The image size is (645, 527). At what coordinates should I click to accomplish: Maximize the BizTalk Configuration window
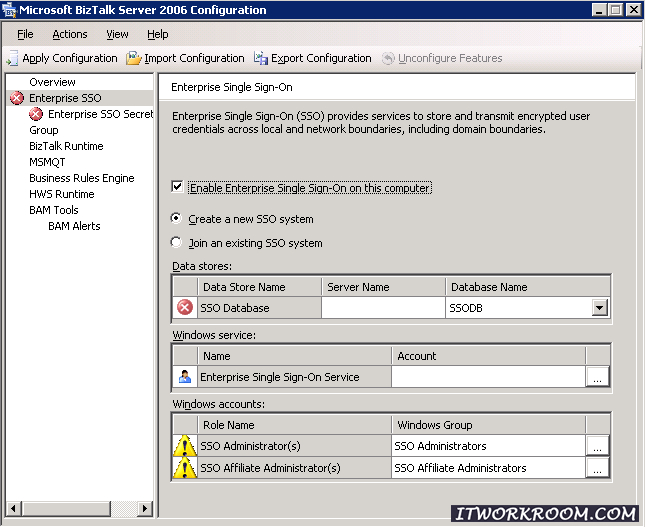tap(615, 10)
